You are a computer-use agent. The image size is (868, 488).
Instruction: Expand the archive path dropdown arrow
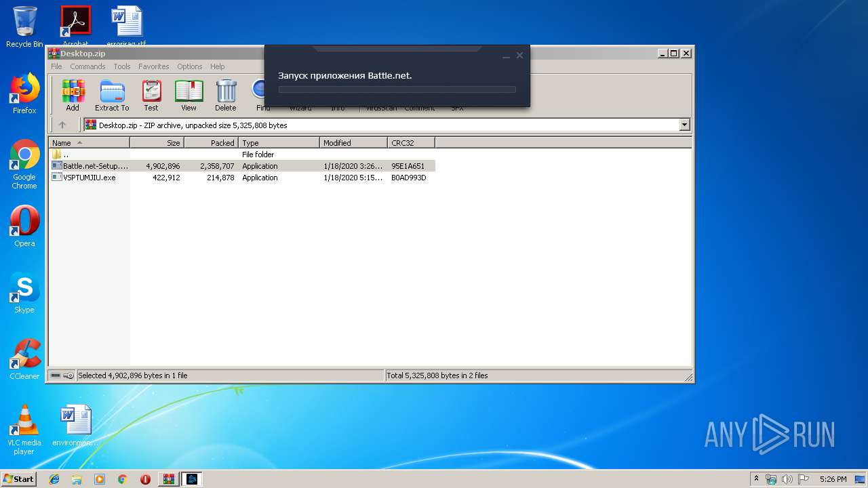pyautogui.click(x=684, y=125)
